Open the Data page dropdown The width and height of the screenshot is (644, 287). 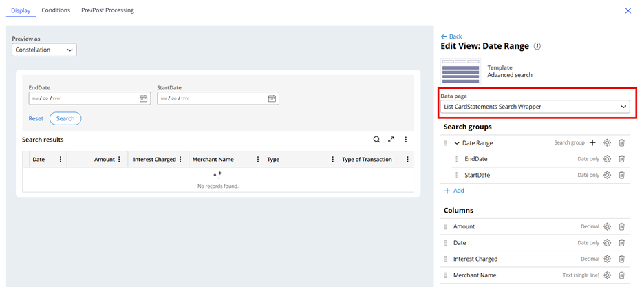coord(535,107)
